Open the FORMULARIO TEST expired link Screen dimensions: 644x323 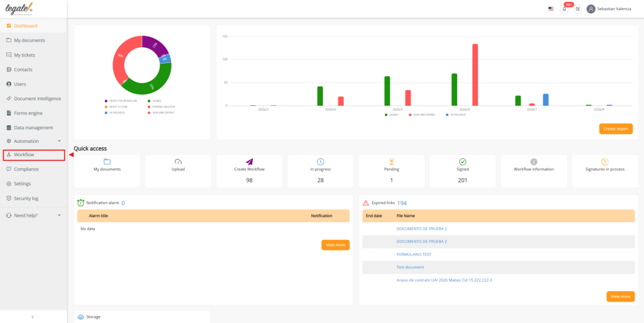[414, 254]
